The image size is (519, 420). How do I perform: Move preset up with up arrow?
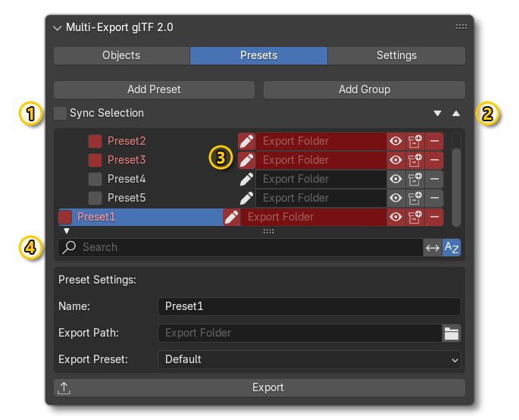coord(456,113)
